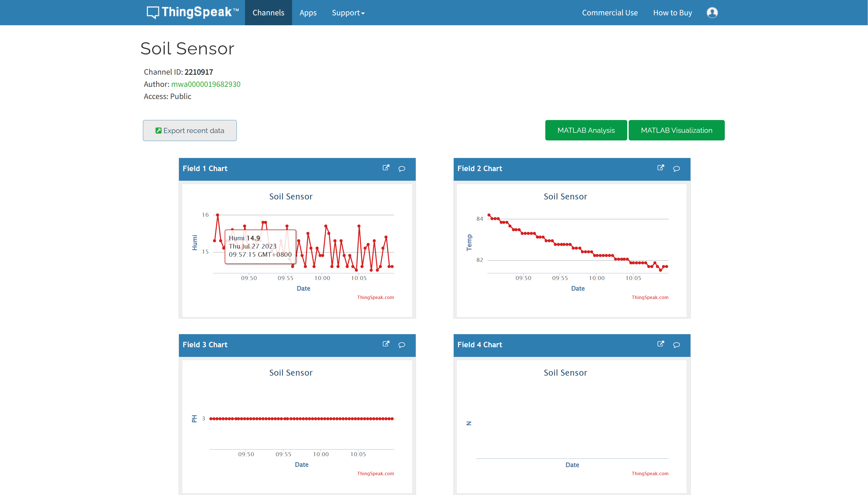The width and height of the screenshot is (868, 503).
Task: Click ThingSpeak.com link in Field 2 chart
Action: [650, 297]
